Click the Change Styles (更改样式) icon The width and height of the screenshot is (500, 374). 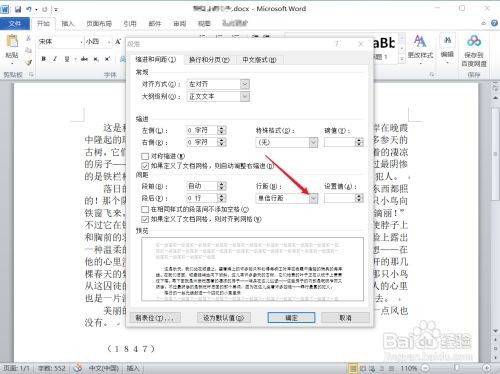point(420,41)
